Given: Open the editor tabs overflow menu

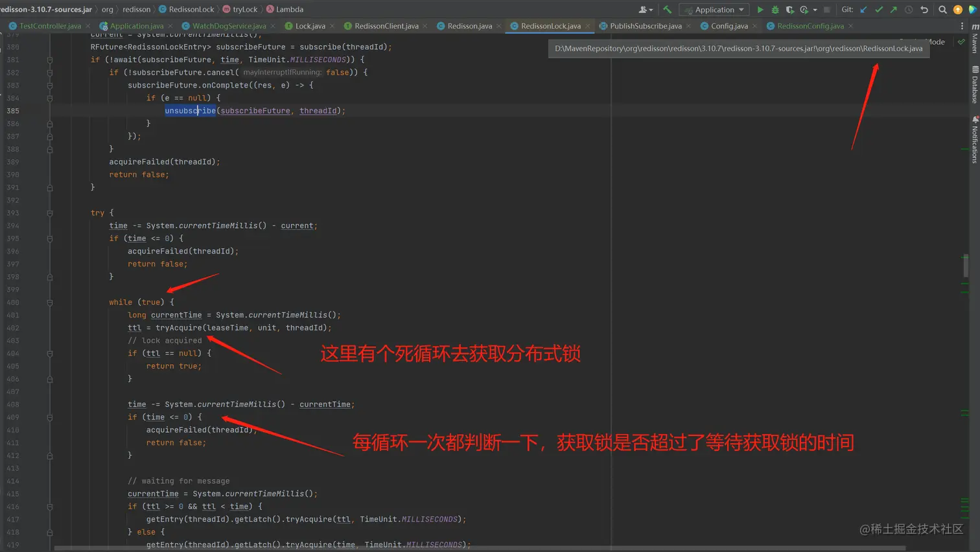Looking at the screenshot, I should tap(962, 26).
